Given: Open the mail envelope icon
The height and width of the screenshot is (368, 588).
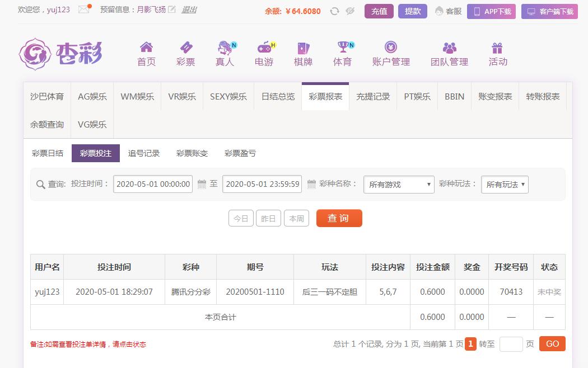Looking at the screenshot, I should click(x=84, y=10).
